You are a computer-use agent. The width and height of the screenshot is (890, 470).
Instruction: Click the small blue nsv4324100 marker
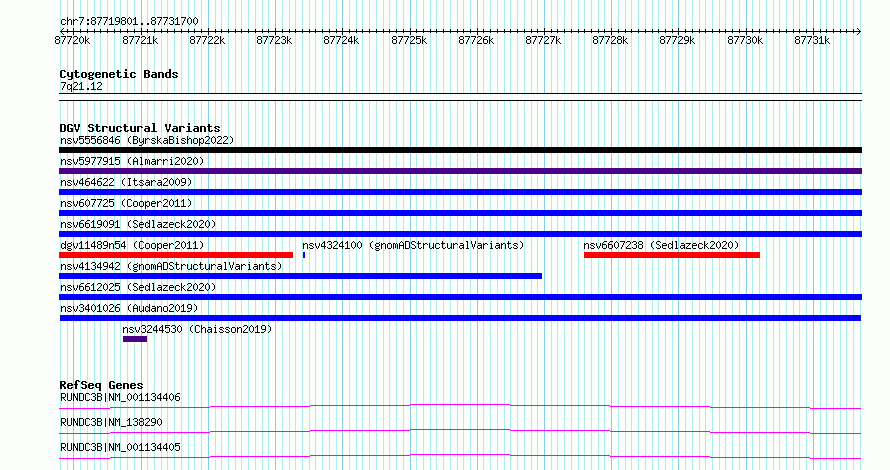point(304,255)
